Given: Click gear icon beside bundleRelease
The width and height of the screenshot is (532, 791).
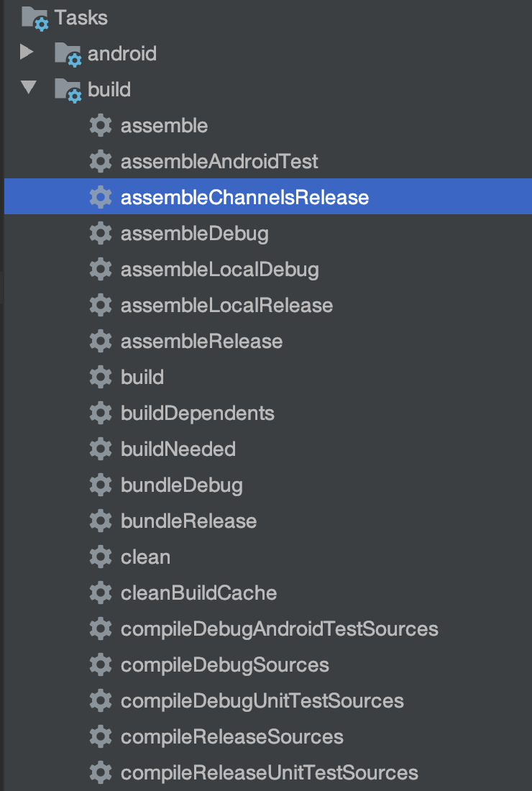Looking at the screenshot, I should 101,521.
